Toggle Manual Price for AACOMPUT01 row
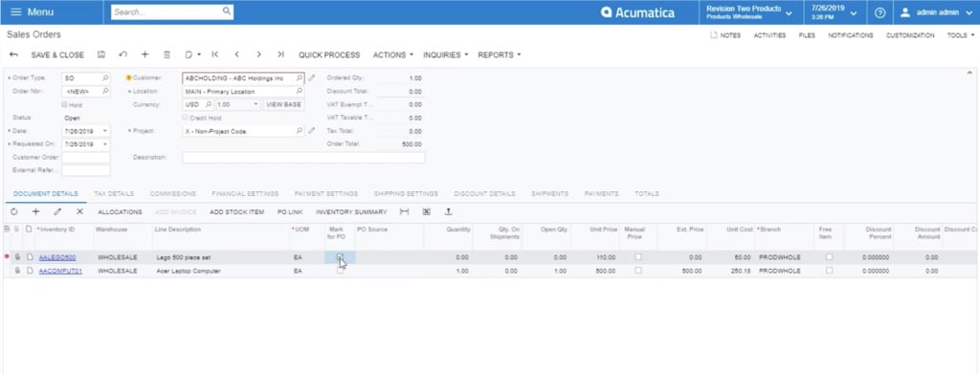 [x=638, y=271]
